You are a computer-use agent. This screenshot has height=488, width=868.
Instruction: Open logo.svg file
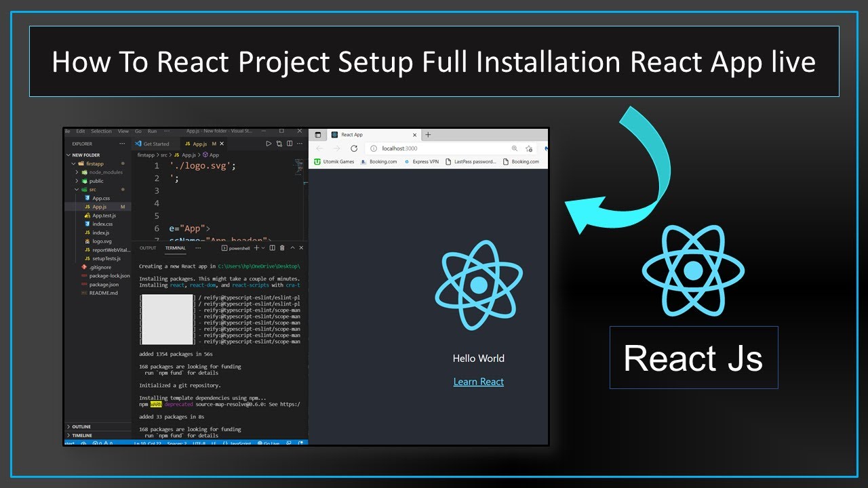[x=98, y=241]
